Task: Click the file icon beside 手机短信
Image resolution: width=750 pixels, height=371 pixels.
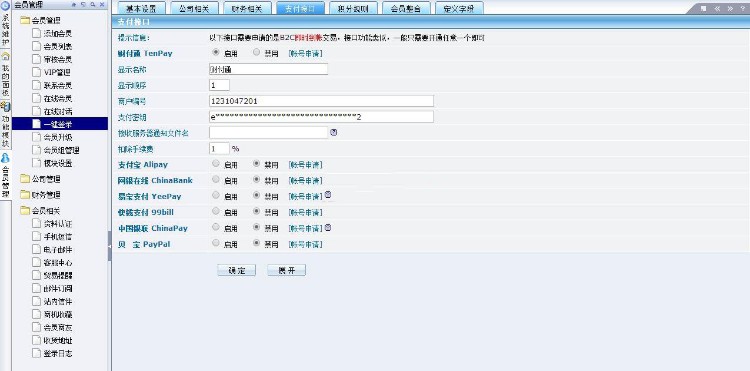Action: pyautogui.click(x=36, y=236)
